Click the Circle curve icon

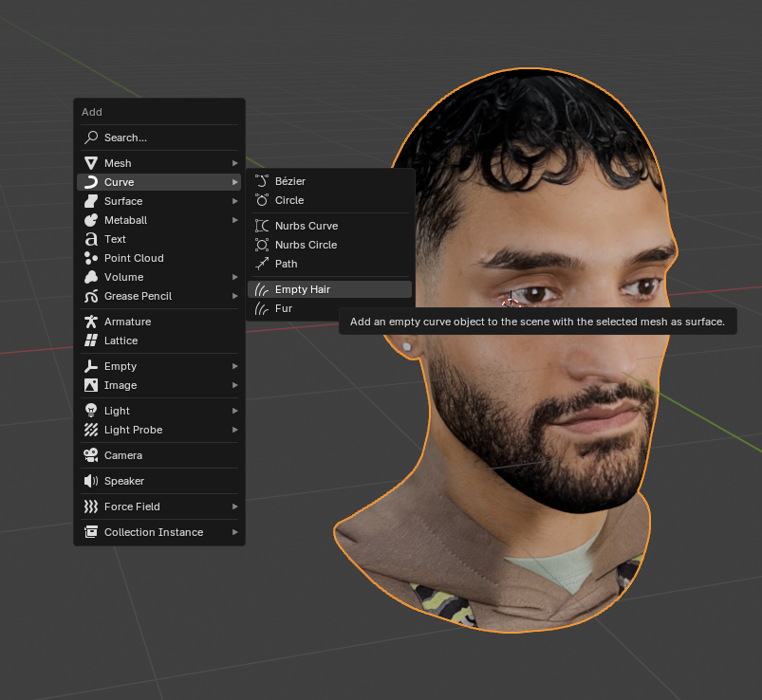[x=262, y=200]
